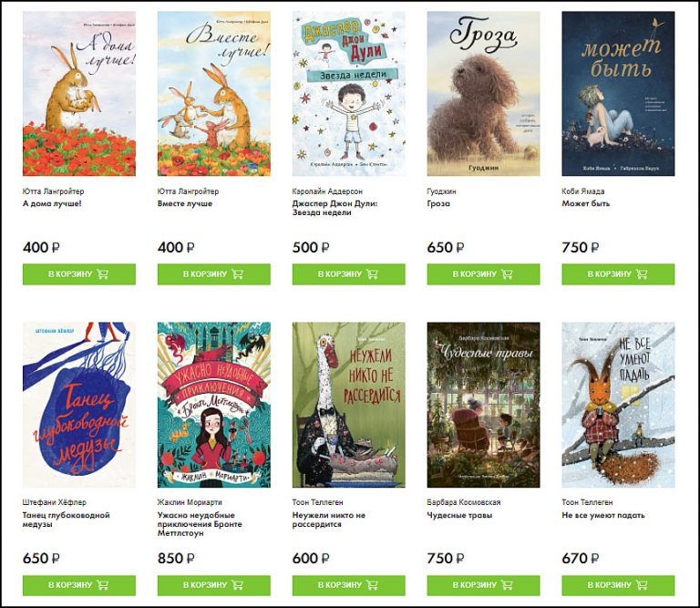The width and height of the screenshot is (700, 608).
Task: Open title 'Неужели никто не рассердится'
Action: pyautogui.click(x=328, y=520)
